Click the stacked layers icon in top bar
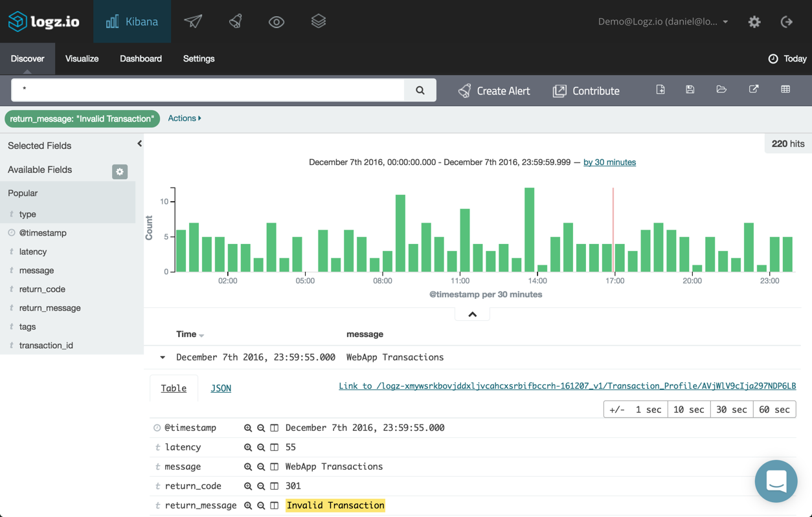Image resolution: width=812 pixels, height=517 pixels. 318,21
